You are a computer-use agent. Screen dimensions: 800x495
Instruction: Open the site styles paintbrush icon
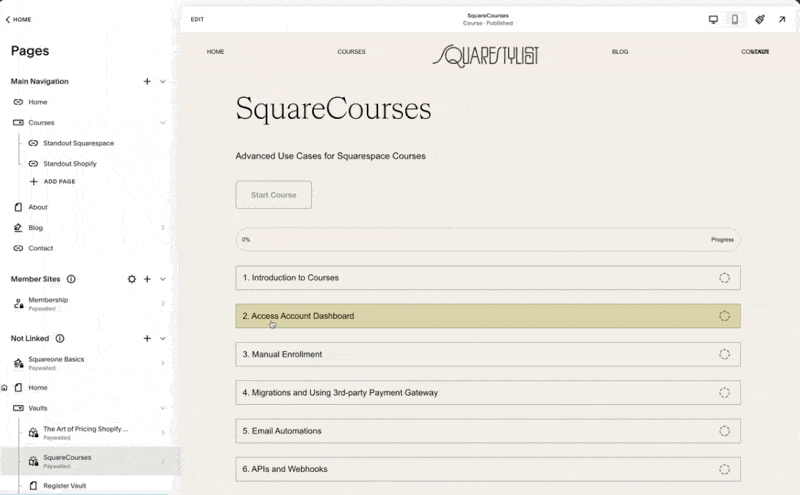pos(760,19)
